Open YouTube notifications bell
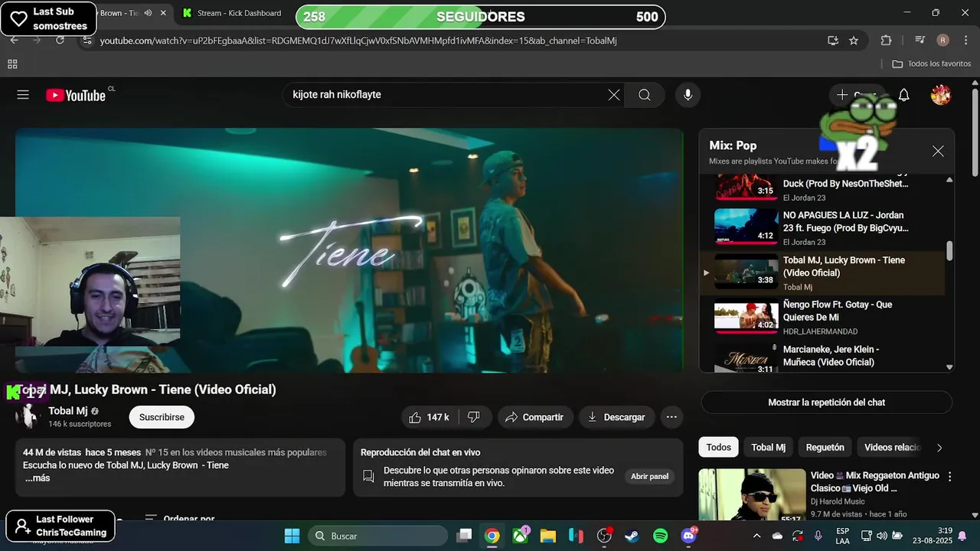The height and width of the screenshot is (551, 980). coord(903,95)
